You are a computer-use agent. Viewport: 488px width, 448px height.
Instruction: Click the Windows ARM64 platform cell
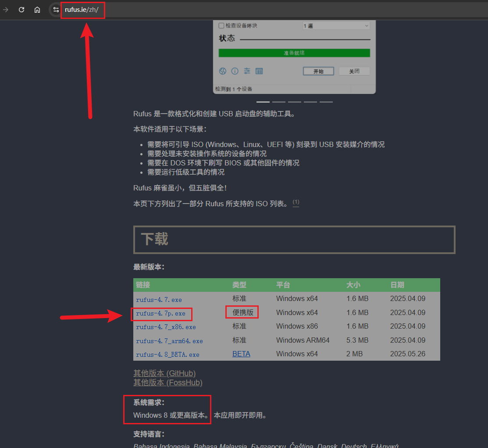point(303,340)
